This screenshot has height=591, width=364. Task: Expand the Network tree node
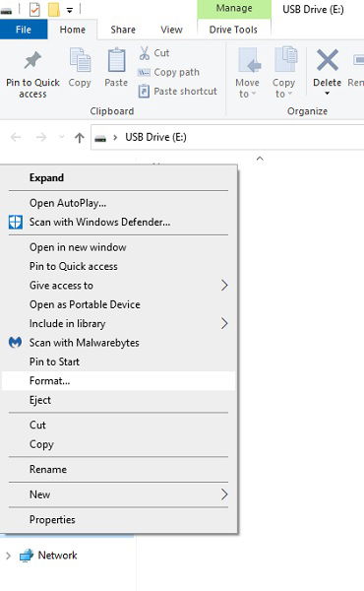coord(8,556)
